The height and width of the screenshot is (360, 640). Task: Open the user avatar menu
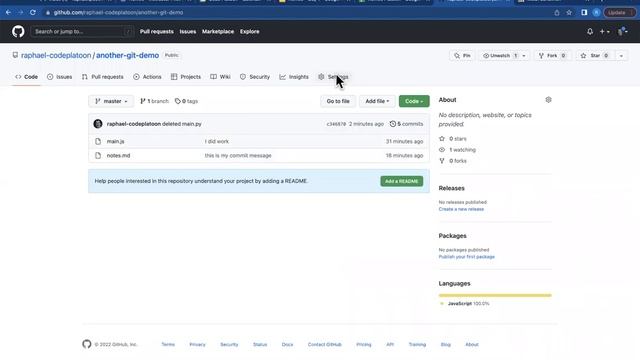[622, 31]
